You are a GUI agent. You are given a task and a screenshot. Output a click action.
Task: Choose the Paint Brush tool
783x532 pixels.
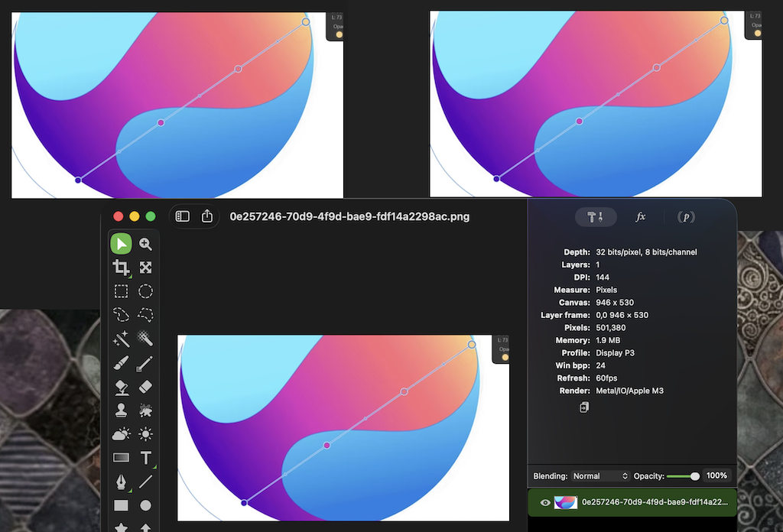coord(121,363)
